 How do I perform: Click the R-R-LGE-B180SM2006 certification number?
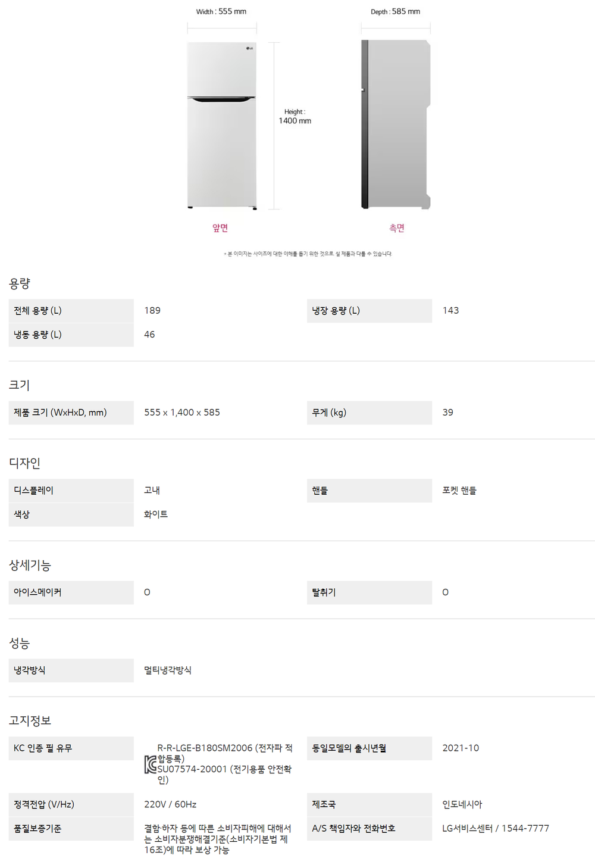pyautogui.click(x=205, y=748)
